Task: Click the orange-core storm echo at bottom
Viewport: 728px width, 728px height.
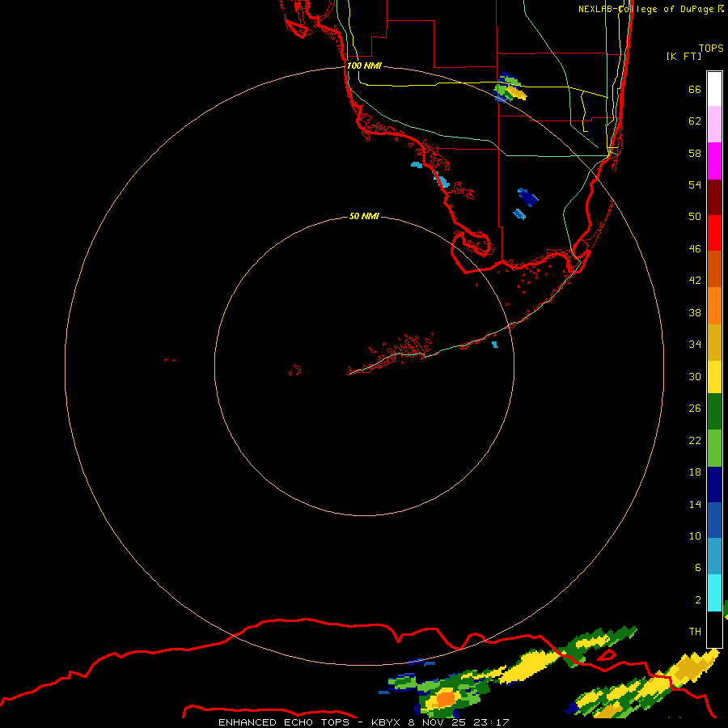Action: 446,697
